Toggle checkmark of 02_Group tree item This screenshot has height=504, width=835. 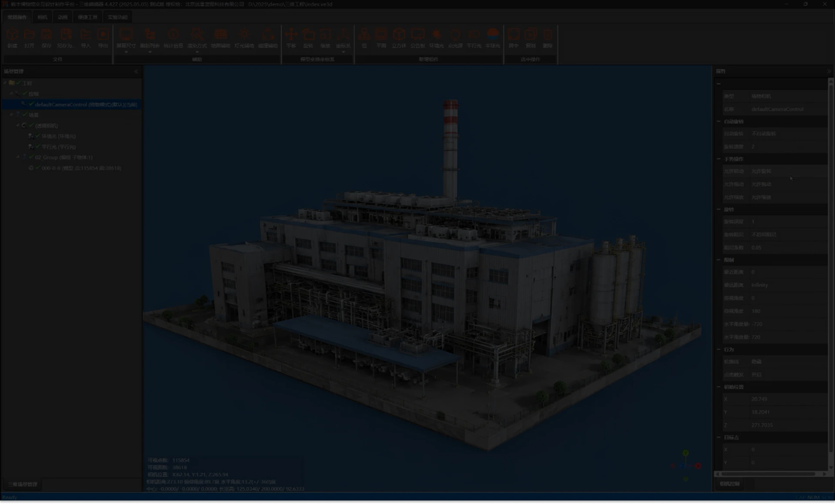[x=31, y=157]
